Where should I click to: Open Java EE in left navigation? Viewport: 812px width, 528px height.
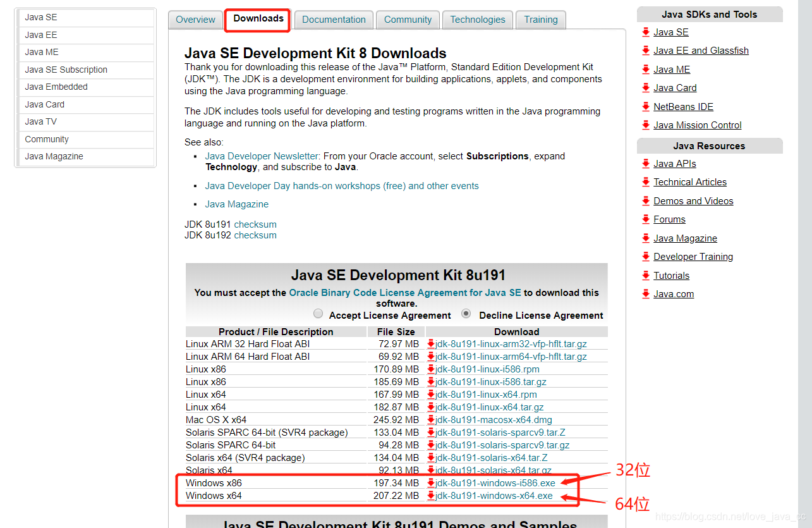click(x=86, y=35)
